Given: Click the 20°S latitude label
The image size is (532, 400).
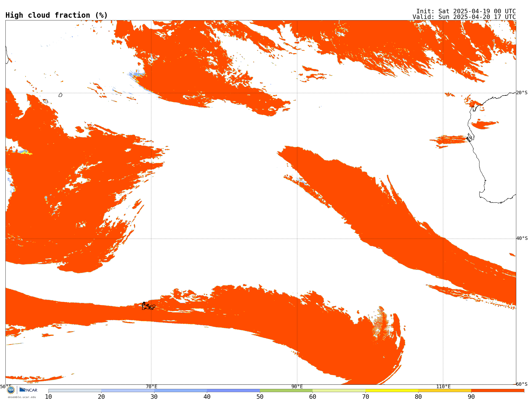Looking at the screenshot, I should point(522,93).
